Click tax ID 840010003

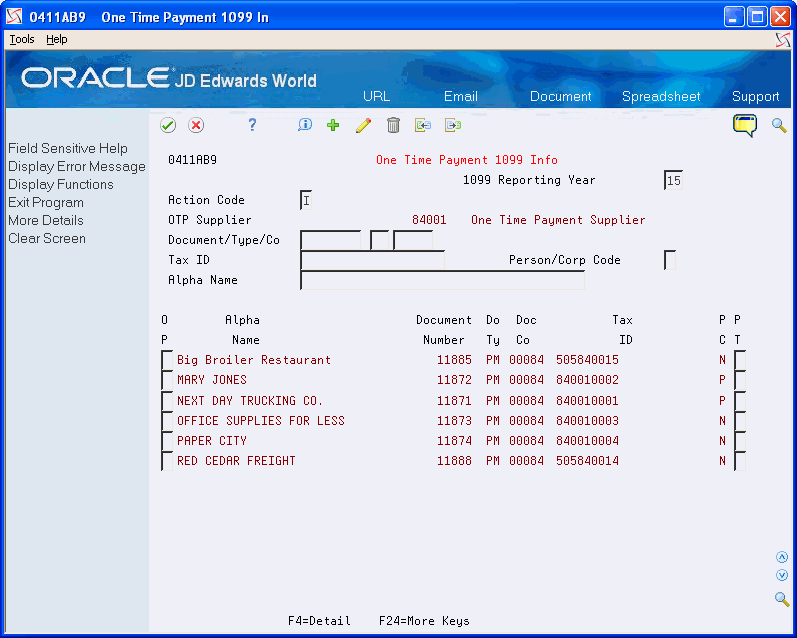(587, 420)
